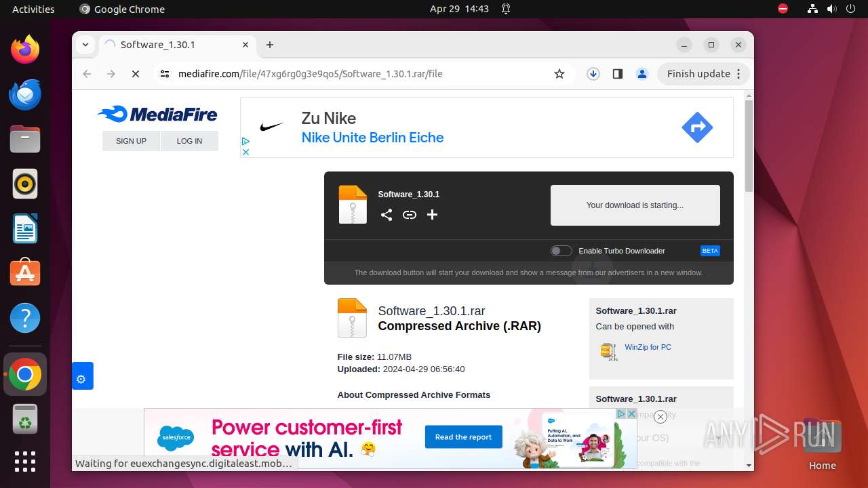Image resolution: width=868 pixels, height=488 pixels.
Task: Launch Thunderbird mail from the dock
Action: pyautogui.click(x=25, y=94)
